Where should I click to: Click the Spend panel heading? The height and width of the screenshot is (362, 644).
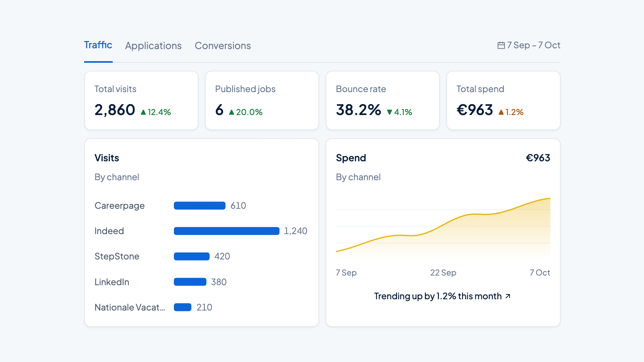coord(351,158)
